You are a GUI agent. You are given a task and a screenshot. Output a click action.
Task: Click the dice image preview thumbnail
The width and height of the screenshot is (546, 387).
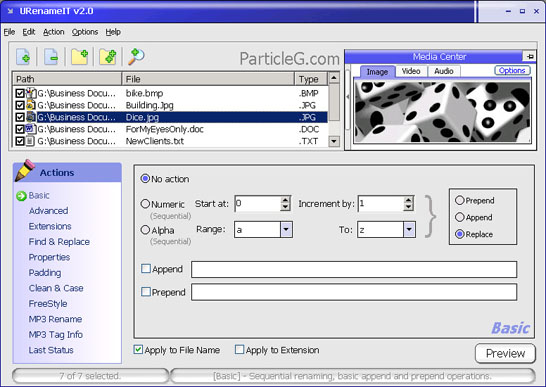442,112
